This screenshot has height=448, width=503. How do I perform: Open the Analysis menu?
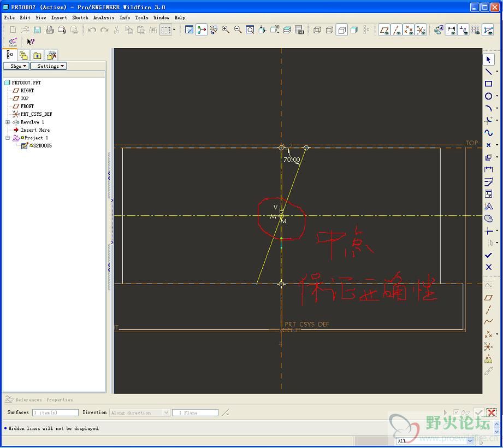click(104, 17)
